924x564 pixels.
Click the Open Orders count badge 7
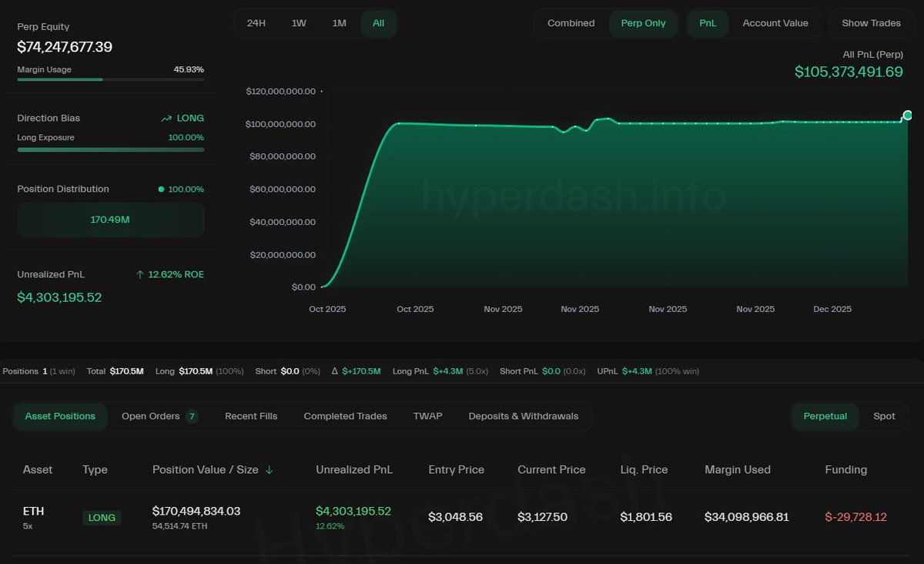pyautogui.click(x=192, y=416)
